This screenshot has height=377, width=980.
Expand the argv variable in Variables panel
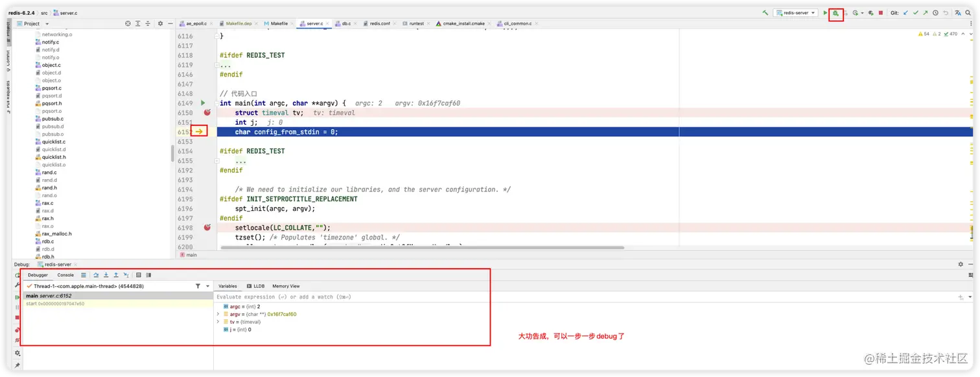coord(218,313)
